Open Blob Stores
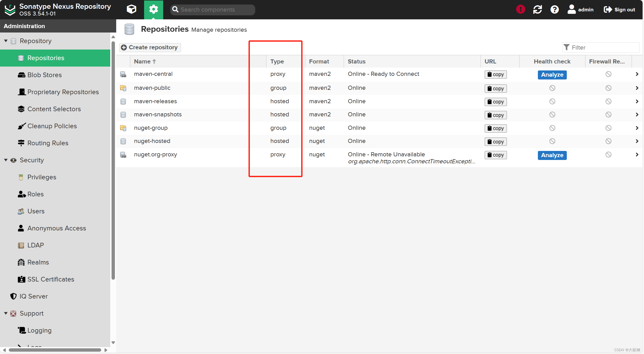This screenshot has height=354, width=644. (x=55, y=75)
